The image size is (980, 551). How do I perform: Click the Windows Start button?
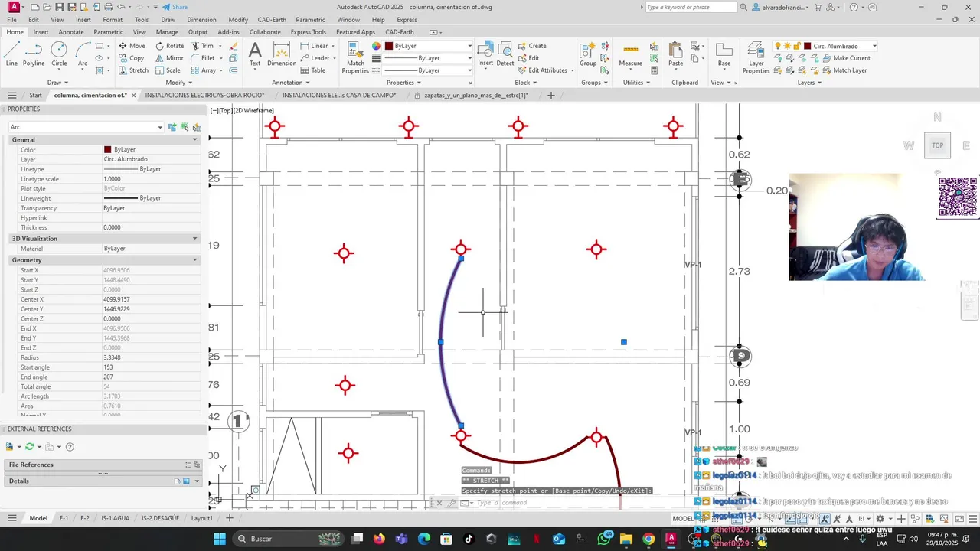(220, 539)
